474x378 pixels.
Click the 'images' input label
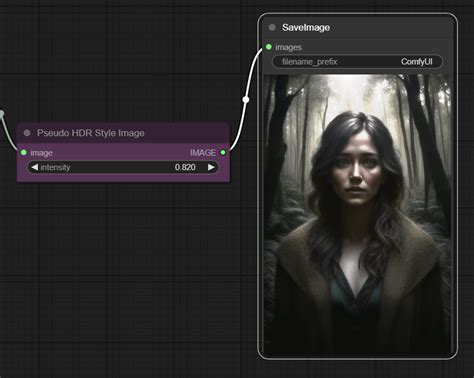[x=288, y=47]
